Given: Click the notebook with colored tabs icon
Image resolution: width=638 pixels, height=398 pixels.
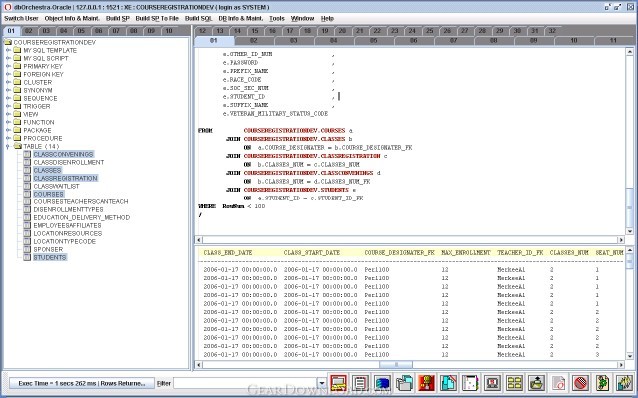Looking at the screenshot, I should click(x=470, y=383).
